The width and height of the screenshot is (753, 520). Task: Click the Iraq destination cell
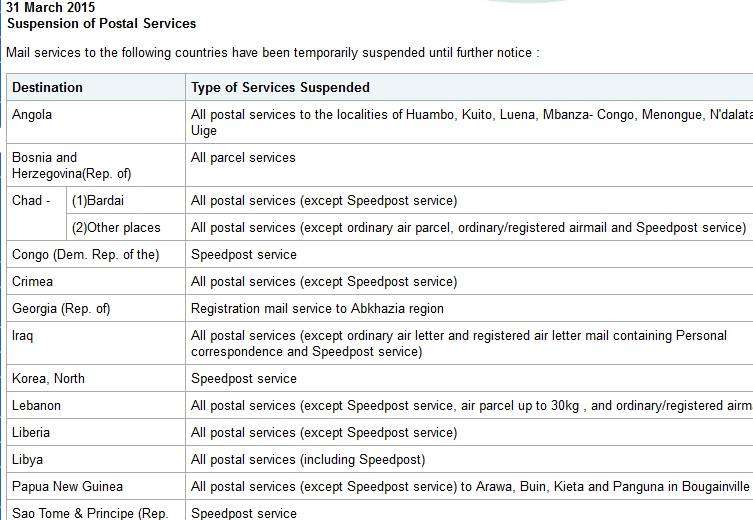point(96,343)
